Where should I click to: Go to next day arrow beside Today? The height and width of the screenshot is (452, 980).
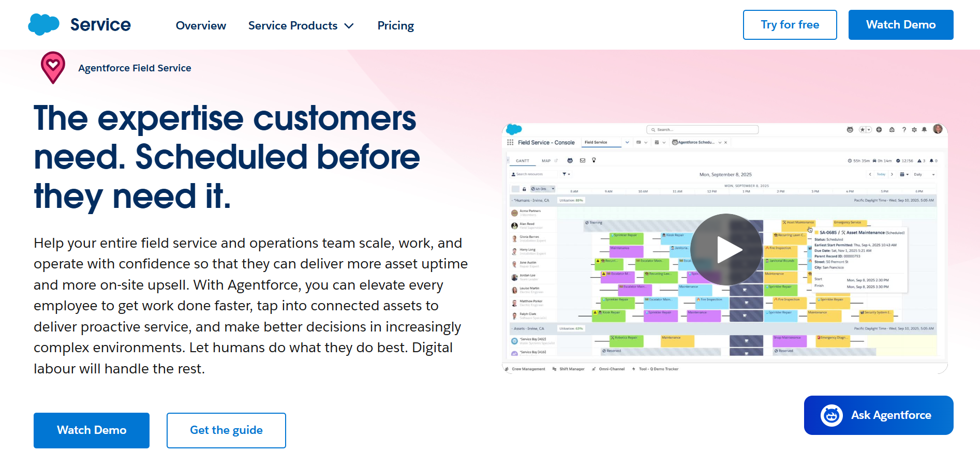point(892,174)
